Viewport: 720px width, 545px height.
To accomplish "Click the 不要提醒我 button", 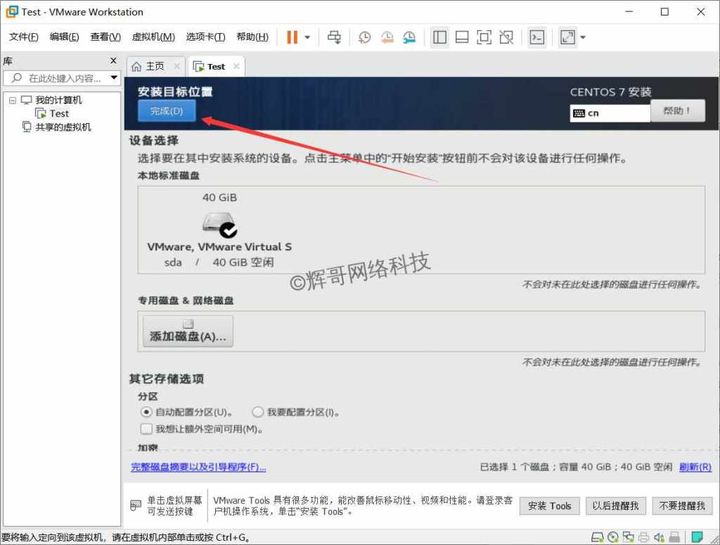I will click(x=681, y=506).
